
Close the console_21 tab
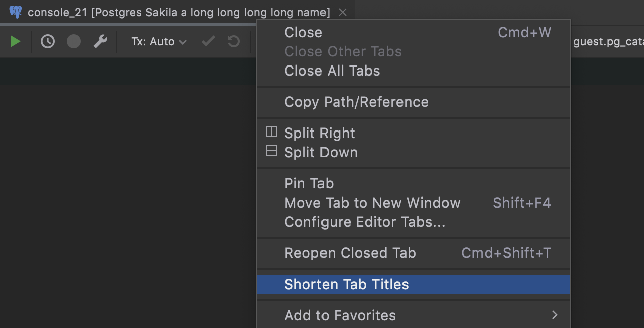pos(343,12)
